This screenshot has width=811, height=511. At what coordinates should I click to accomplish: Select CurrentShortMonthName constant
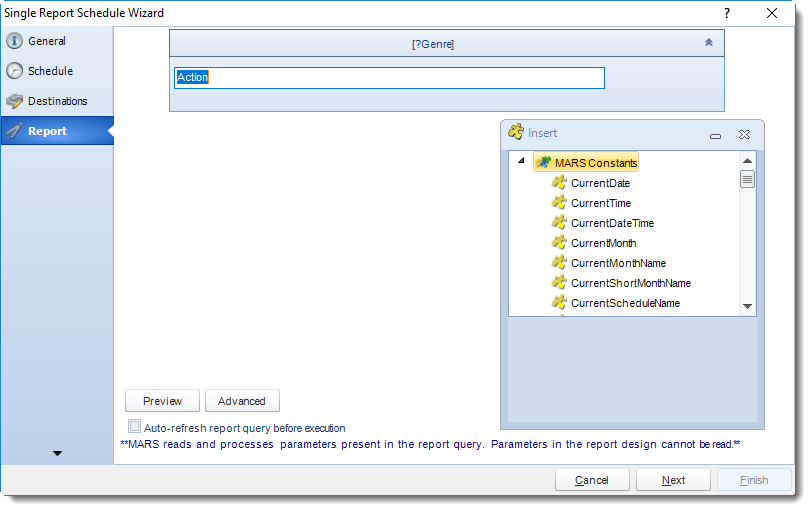(631, 283)
